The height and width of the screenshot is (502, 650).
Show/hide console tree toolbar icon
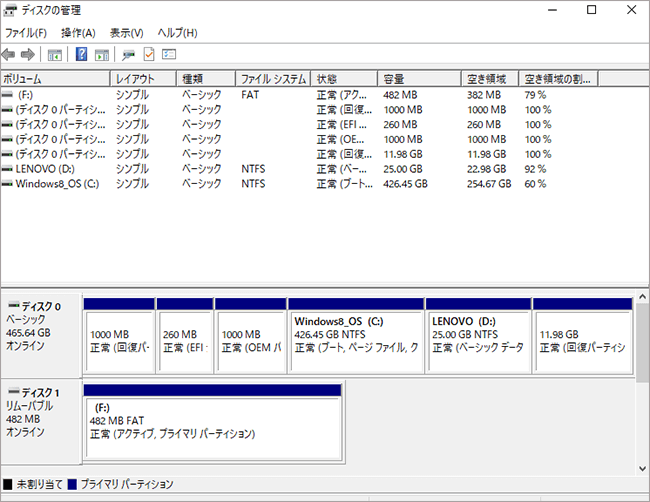click(54, 55)
